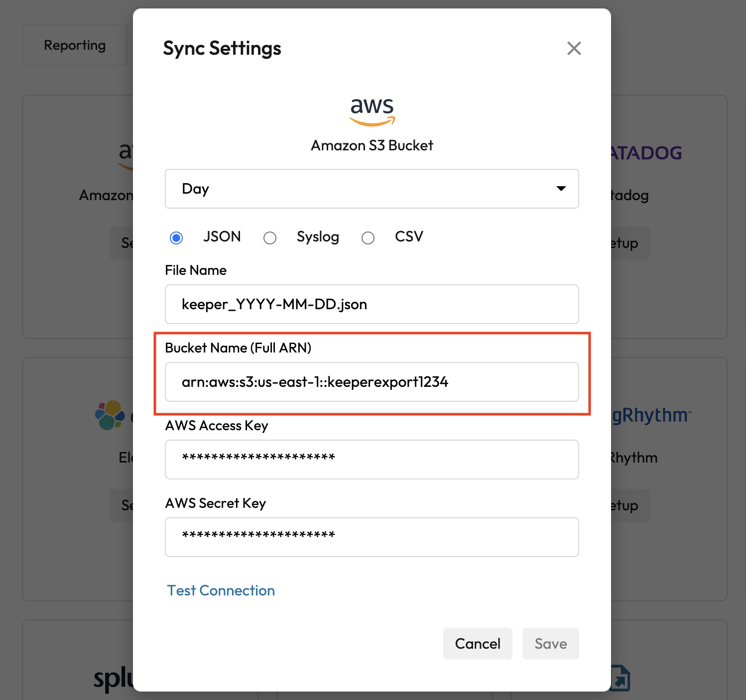Click the export file icon at bottom right

coord(621,678)
